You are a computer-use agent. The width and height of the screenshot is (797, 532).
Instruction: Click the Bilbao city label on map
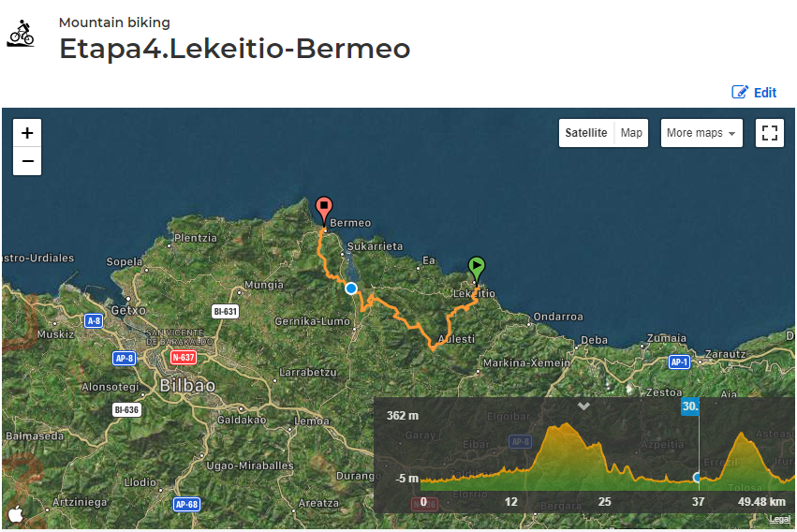pyautogui.click(x=187, y=385)
